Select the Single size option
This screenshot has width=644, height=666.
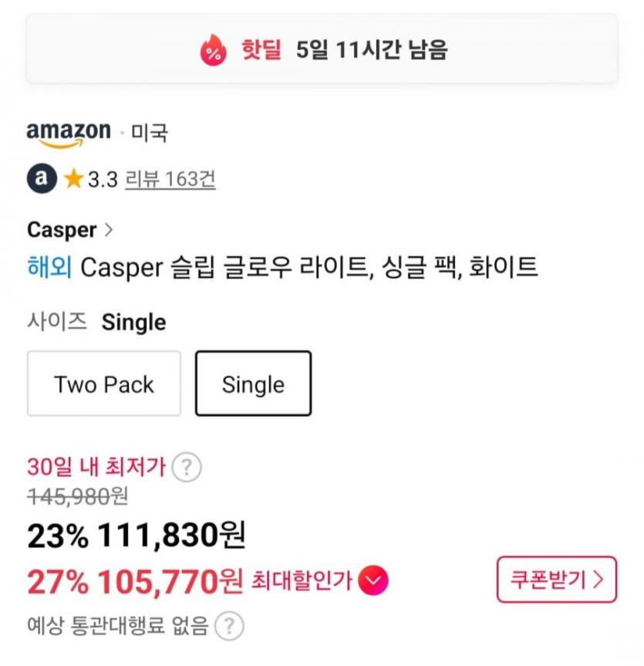[x=253, y=384]
